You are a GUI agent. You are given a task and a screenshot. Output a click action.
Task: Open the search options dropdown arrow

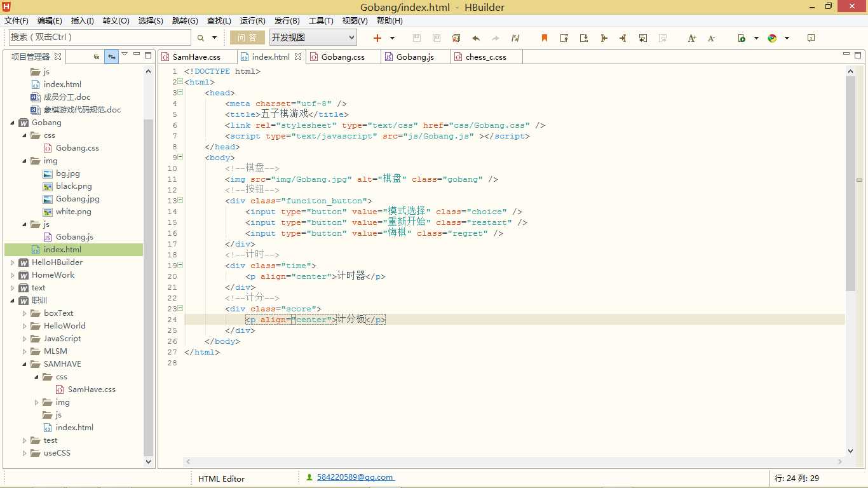click(214, 38)
